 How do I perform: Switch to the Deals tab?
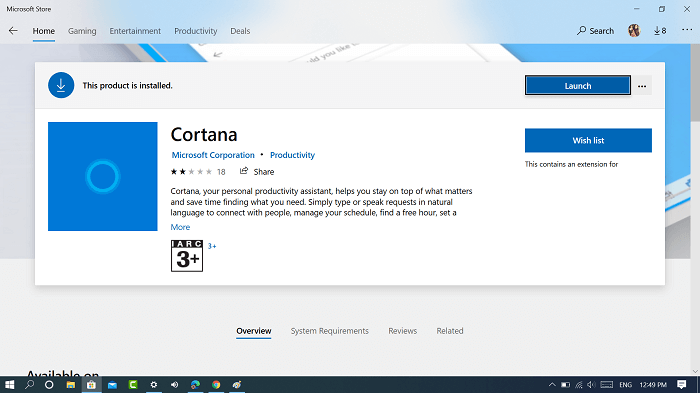[240, 31]
